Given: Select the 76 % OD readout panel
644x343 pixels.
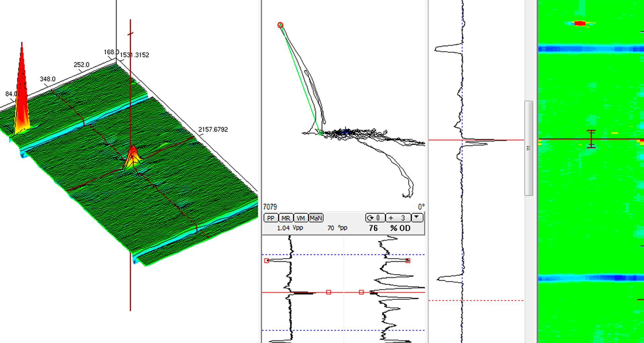Looking at the screenshot, I should tap(389, 228).
